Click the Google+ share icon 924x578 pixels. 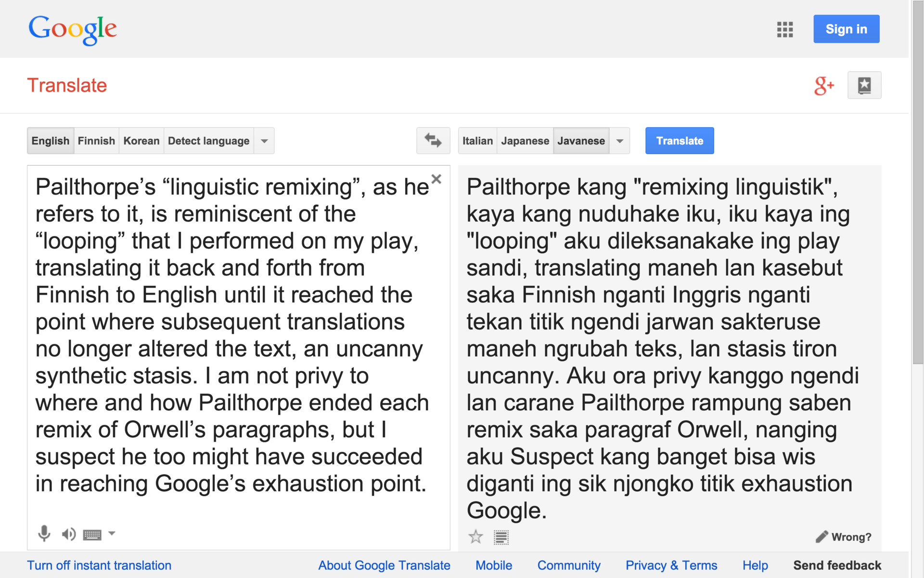(x=823, y=86)
